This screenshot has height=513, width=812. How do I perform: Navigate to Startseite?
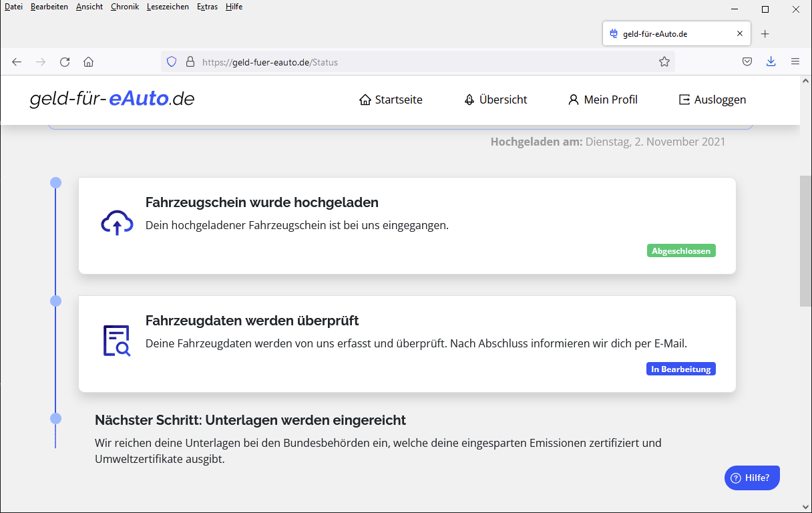[391, 100]
